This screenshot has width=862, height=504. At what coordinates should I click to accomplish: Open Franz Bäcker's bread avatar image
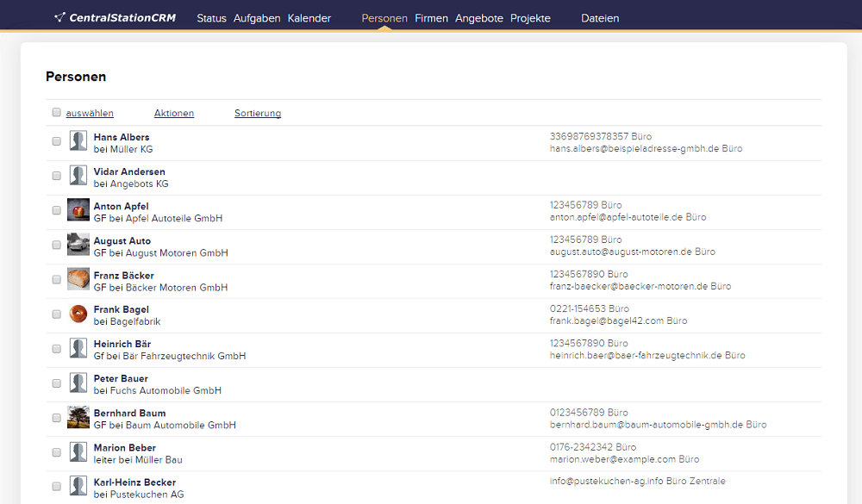click(78, 279)
